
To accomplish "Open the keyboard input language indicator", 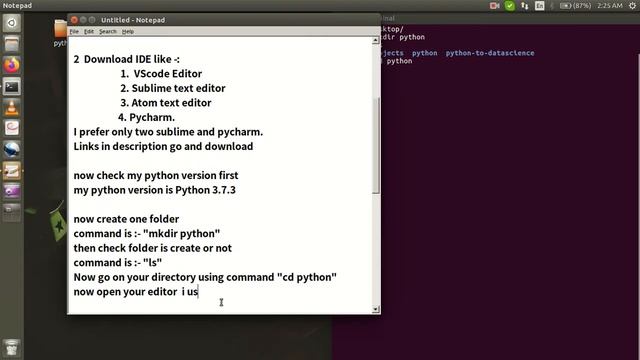I will pos(540,6).
